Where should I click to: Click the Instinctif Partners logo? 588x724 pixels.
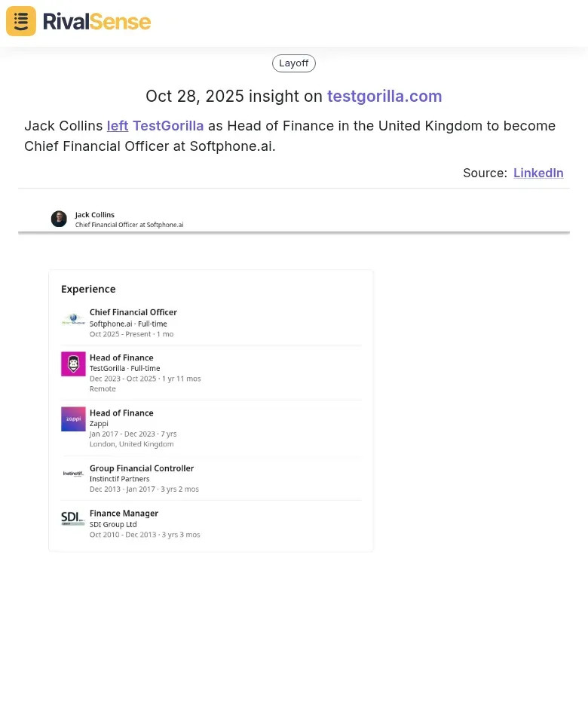[73, 474]
